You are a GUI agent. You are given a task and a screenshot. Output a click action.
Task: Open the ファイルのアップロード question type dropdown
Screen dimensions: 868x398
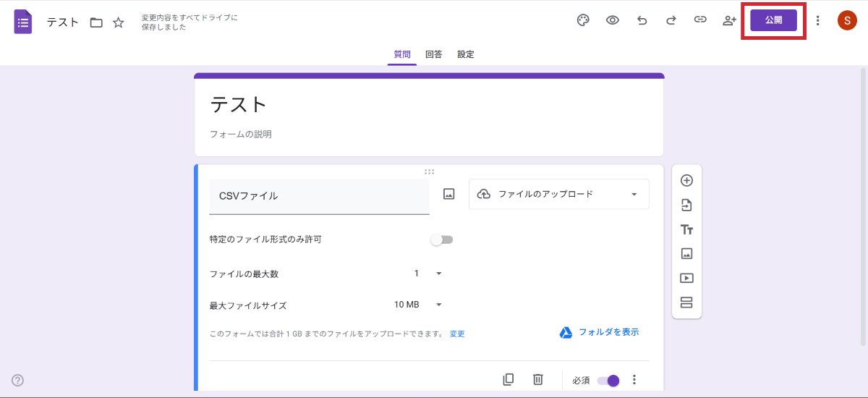click(x=558, y=194)
